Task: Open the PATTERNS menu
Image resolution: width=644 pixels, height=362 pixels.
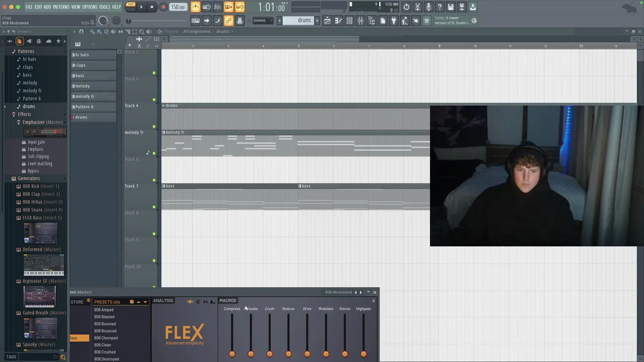Action: (61, 7)
